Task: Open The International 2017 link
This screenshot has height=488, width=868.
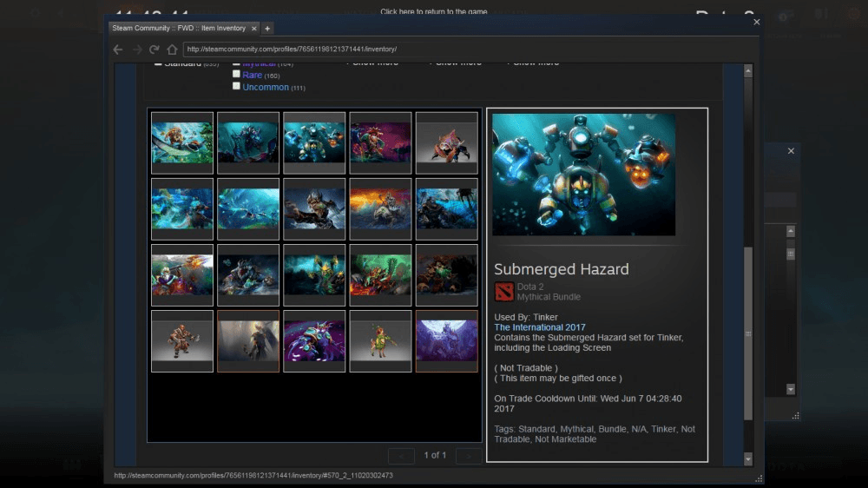Action: [541, 327]
